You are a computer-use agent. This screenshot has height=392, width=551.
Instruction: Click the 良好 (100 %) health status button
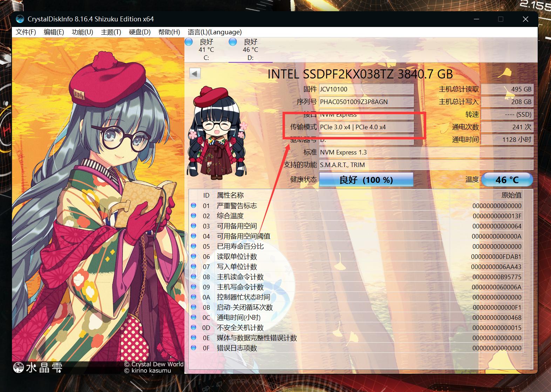[x=366, y=180]
